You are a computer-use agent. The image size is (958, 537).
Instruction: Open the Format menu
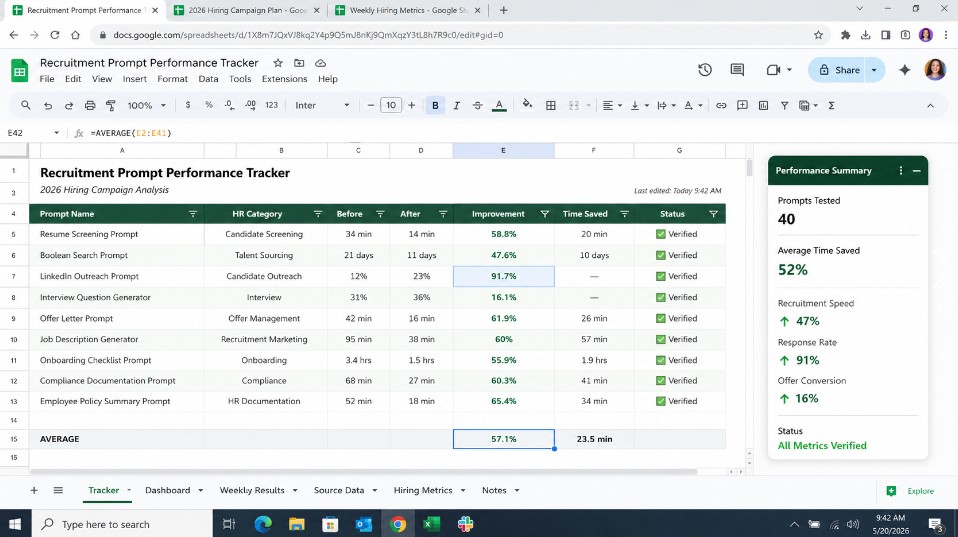[172, 79]
